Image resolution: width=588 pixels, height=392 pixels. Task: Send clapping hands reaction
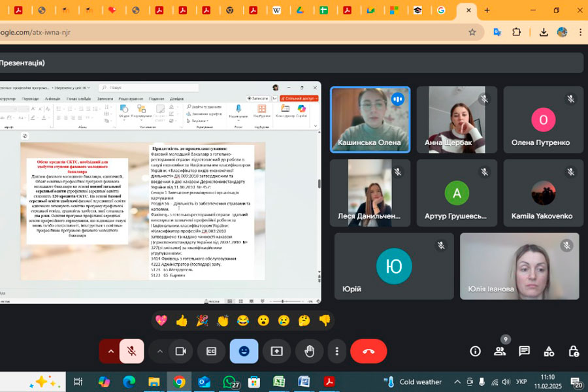(223, 320)
